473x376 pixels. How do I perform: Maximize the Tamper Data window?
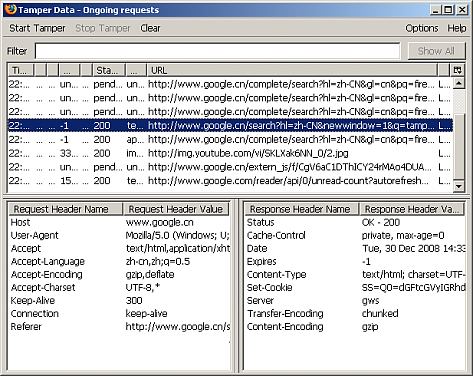pyautogui.click(x=448, y=10)
